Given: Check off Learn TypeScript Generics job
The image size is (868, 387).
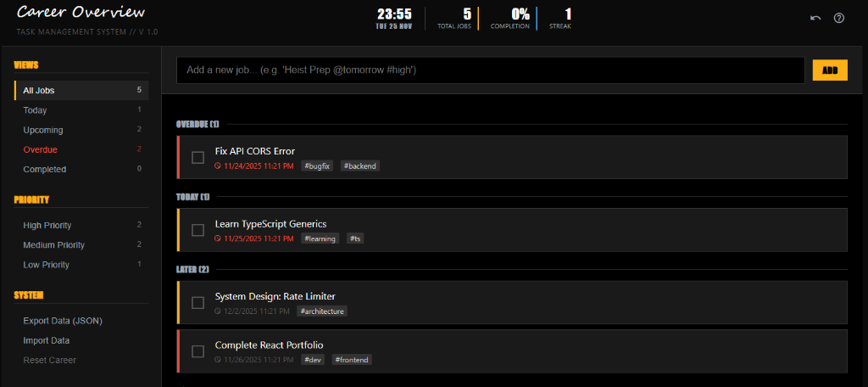Looking at the screenshot, I should tap(198, 230).
